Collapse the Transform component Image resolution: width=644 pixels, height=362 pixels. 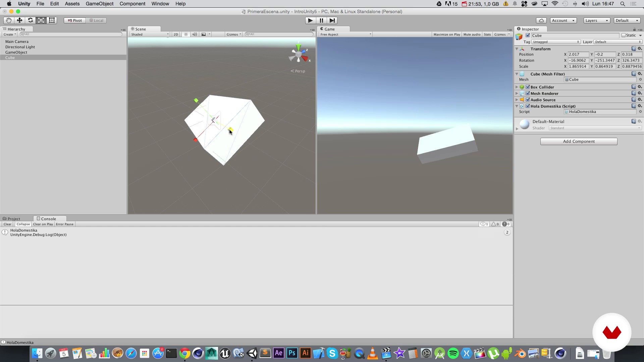517,49
